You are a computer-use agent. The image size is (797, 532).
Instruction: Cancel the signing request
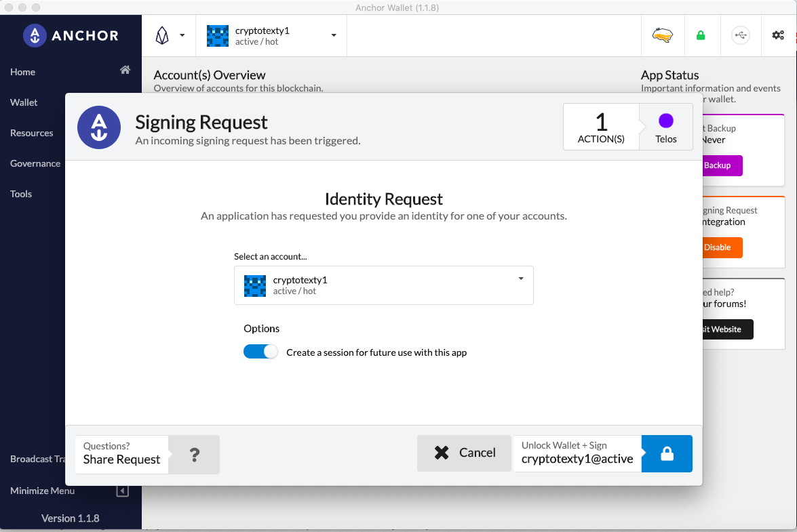[x=464, y=453]
